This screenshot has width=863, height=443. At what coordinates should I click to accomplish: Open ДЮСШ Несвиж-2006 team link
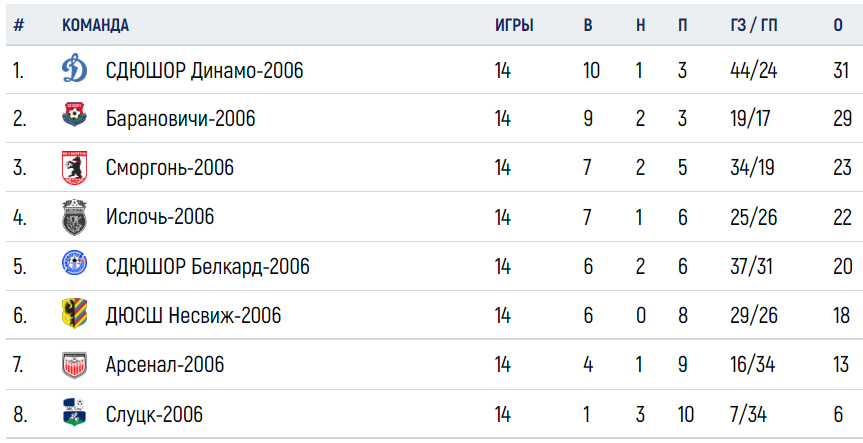tap(193, 316)
